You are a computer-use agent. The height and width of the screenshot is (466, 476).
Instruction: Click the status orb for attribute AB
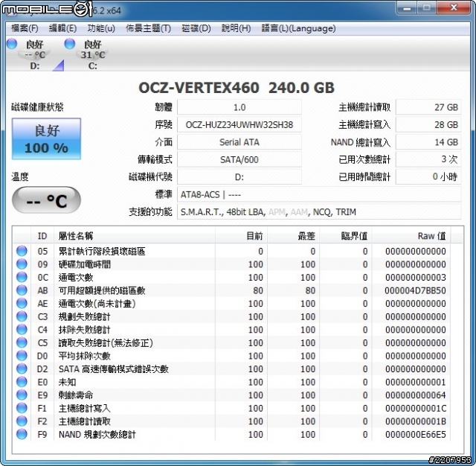point(22,290)
